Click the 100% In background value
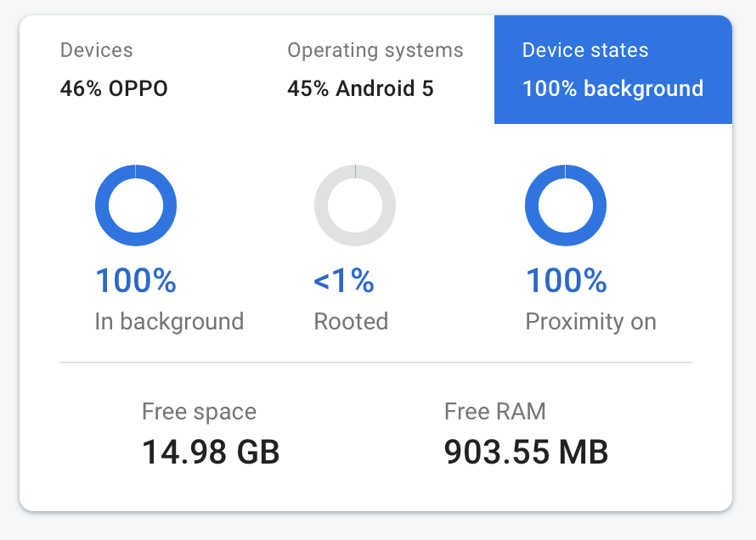The image size is (756, 540). point(136,280)
